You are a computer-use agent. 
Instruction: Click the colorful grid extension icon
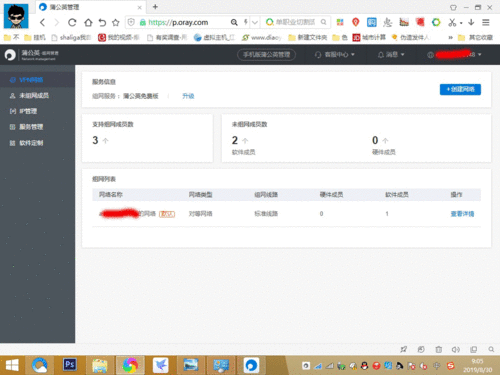[340, 22]
